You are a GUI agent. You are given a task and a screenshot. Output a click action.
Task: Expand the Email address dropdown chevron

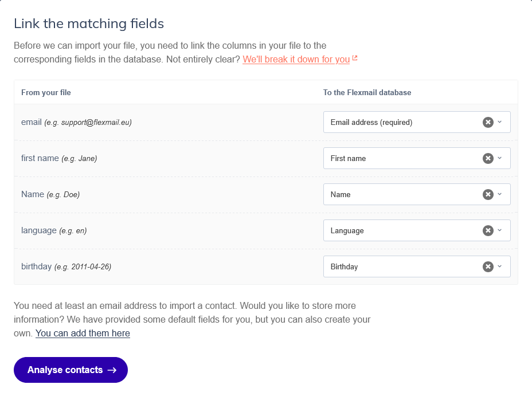[x=500, y=122]
